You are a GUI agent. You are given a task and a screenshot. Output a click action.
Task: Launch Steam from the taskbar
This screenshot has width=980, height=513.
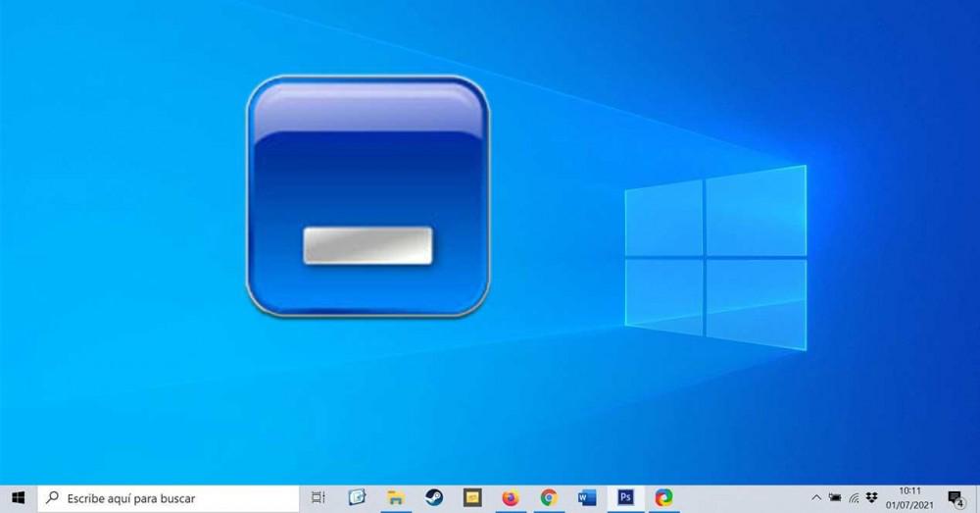click(x=434, y=498)
